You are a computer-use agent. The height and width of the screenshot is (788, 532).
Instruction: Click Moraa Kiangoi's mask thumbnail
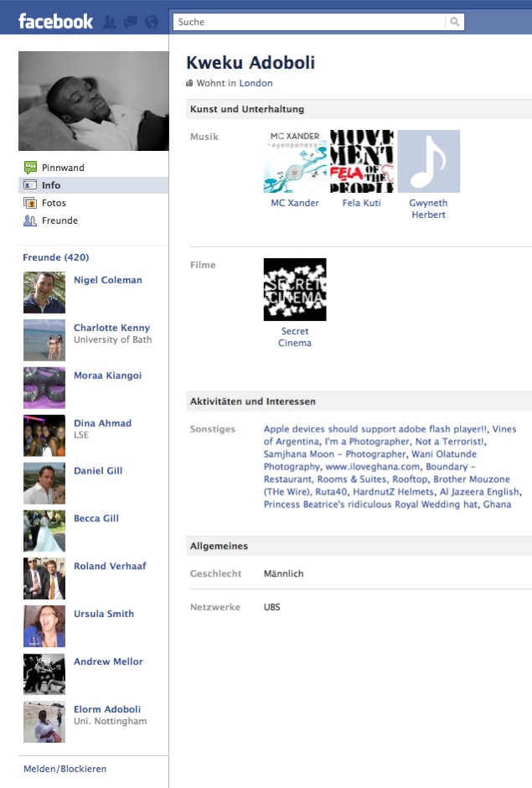coord(44,388)
